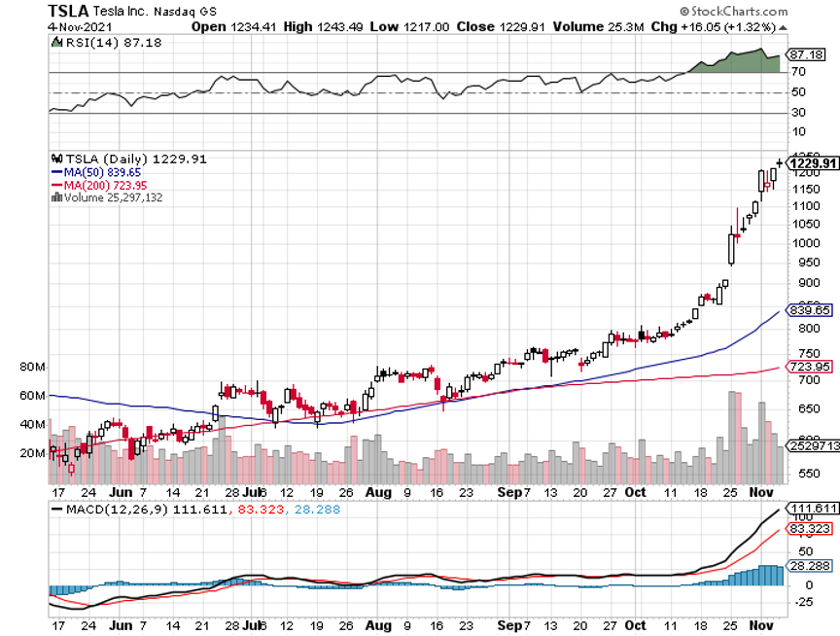This screenshot has width=840, height=636.
Task: Click the red MA(200) legend line
Action: pyautogui.click(x=56, y=186)
